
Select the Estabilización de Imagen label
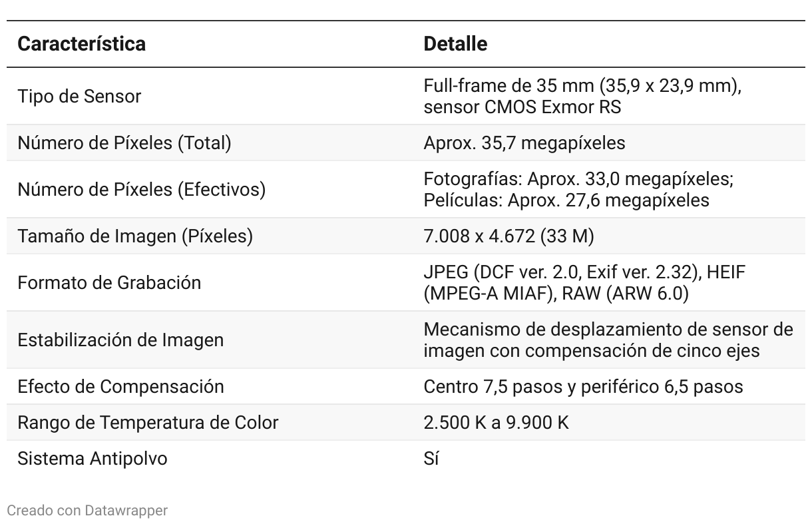120,340
